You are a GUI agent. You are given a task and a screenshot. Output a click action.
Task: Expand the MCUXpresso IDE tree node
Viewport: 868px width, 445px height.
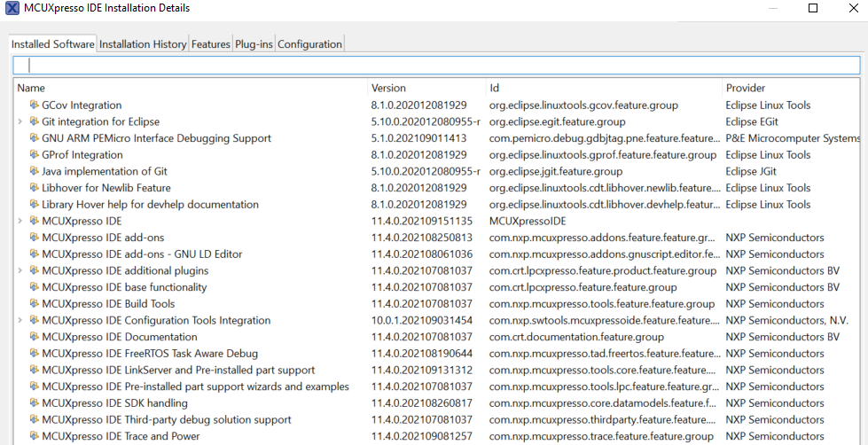pos(20,221)
